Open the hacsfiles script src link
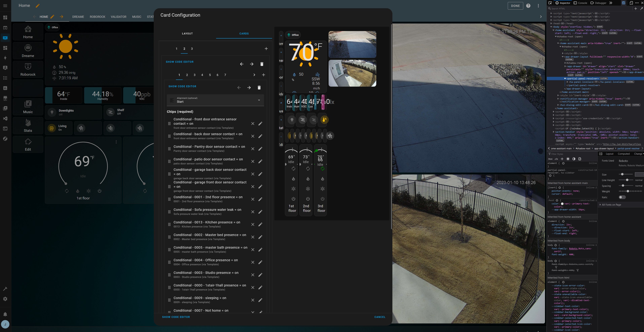This screenshot has height=332, width=644. pos(622,144)
